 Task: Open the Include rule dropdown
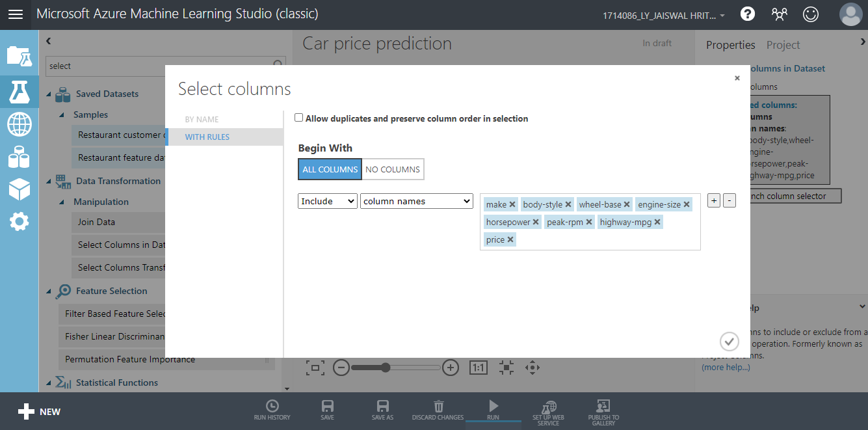(x=327, y=201)
